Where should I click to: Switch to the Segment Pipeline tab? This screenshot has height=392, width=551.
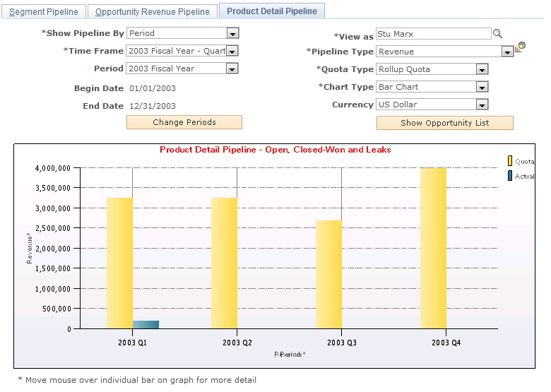pyautogui.click(x=44, y=11)
